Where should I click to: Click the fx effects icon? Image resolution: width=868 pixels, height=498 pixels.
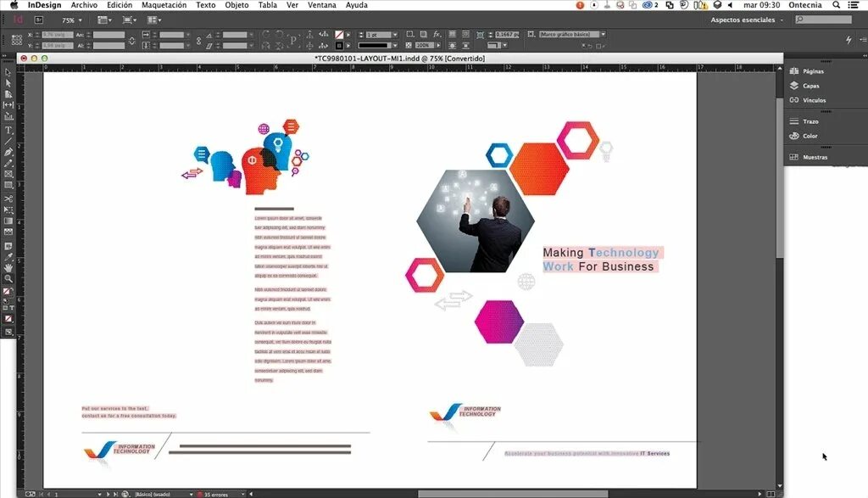pyautogui.click(x=437, y=34)
